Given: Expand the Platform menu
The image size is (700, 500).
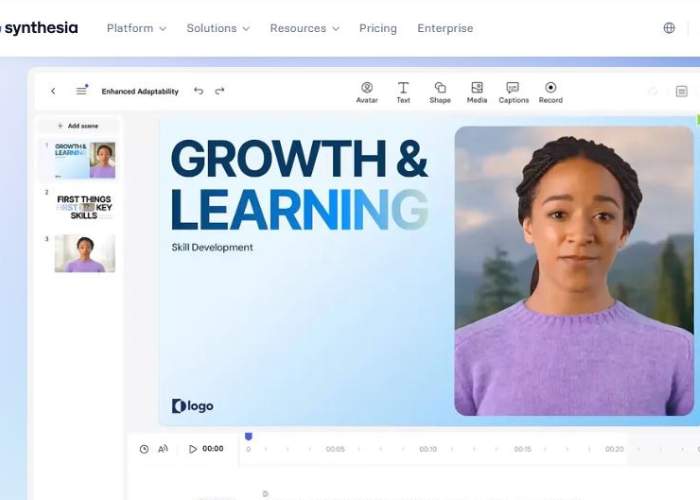Looking at the screenshot, I should pos(137,28).
